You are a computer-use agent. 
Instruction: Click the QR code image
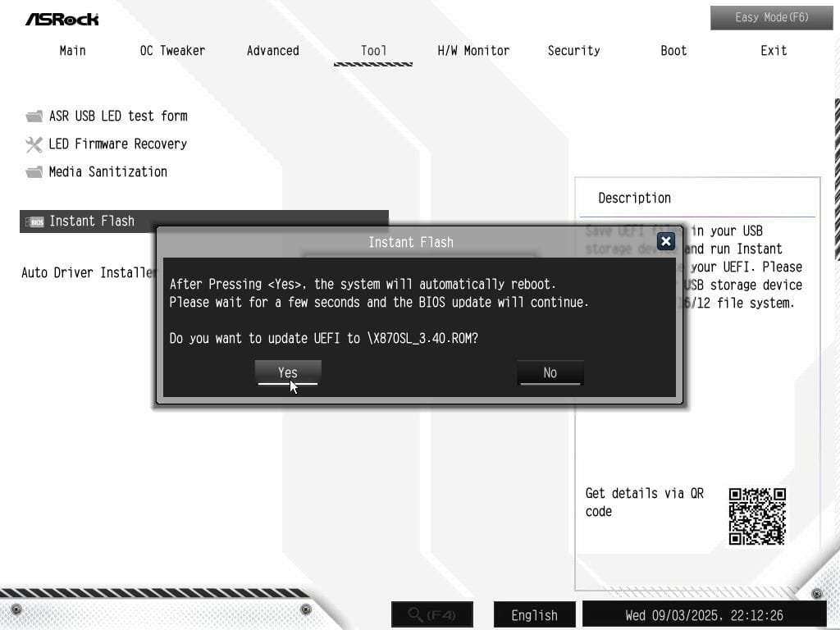point(757,516)
